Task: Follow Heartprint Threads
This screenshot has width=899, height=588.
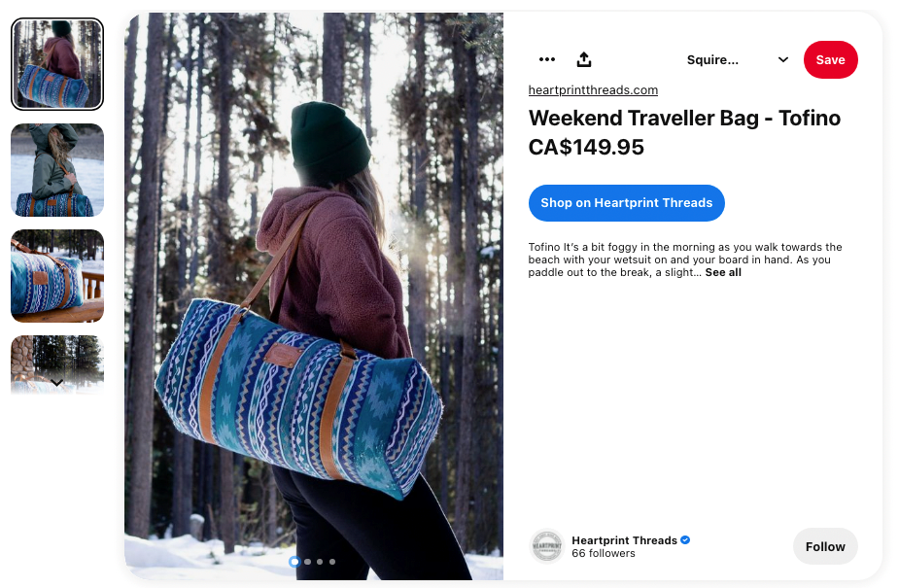Action: coord(825,547)
